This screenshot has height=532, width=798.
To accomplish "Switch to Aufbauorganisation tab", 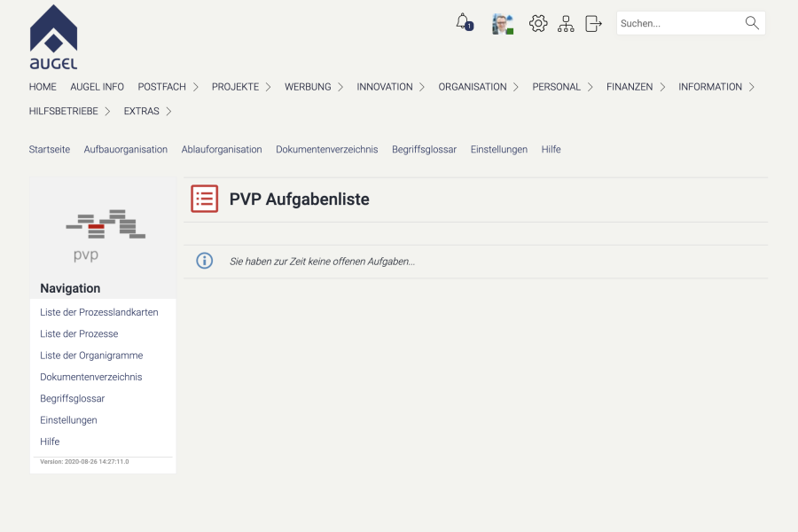I will pyautogui.click(x=126, y=150).
